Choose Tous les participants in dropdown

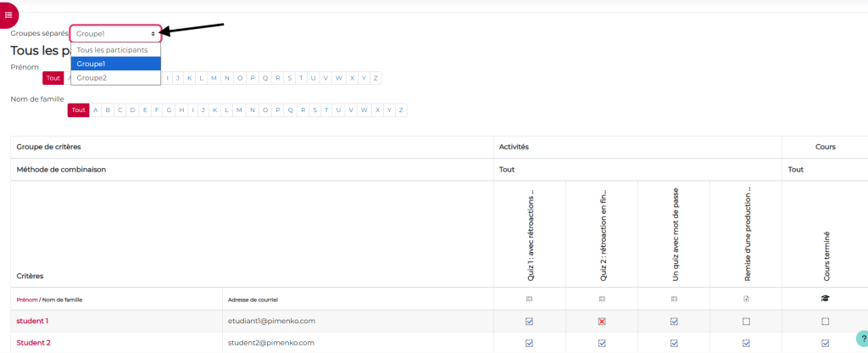115,50
